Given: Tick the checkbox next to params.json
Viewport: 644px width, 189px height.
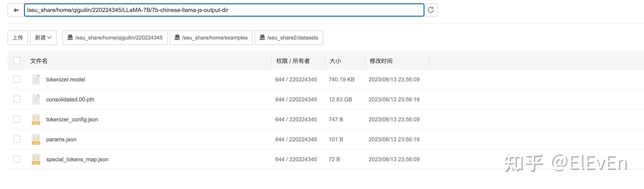Looking at the screenshot, I should pyautogui.click(x=17, y=139).
